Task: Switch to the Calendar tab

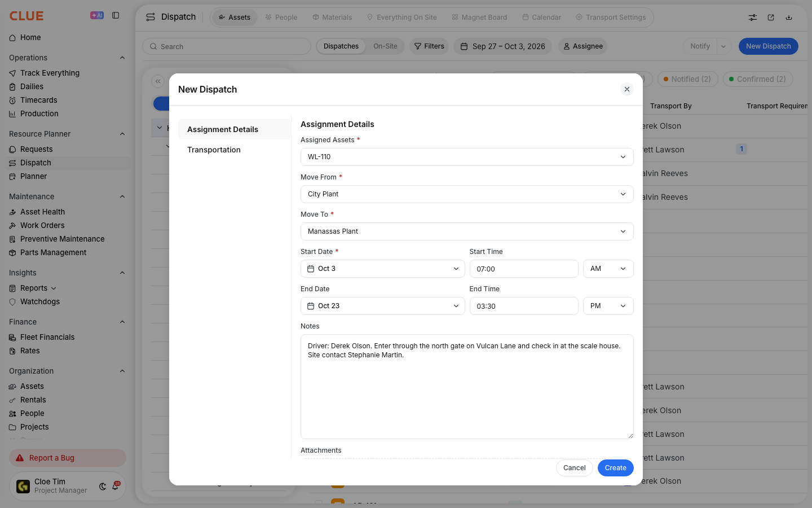Action: [541, 17]
